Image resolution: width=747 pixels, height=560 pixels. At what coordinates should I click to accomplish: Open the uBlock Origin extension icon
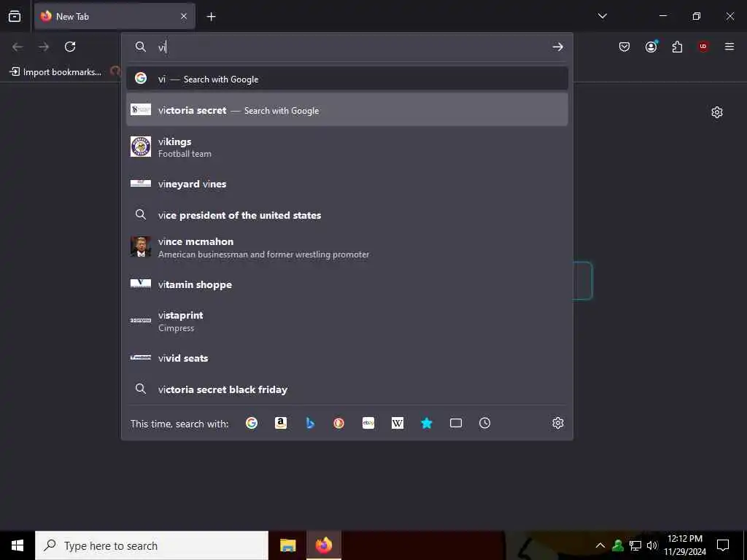pos(703,46)
